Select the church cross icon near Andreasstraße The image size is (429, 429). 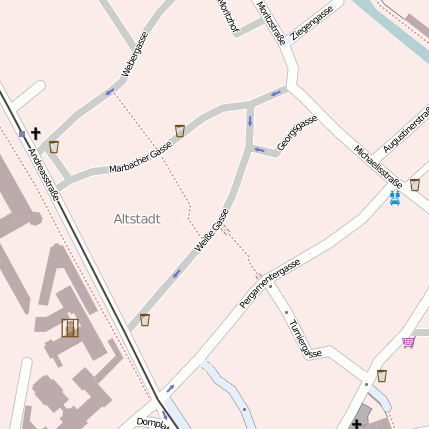[x=36, y=134]
